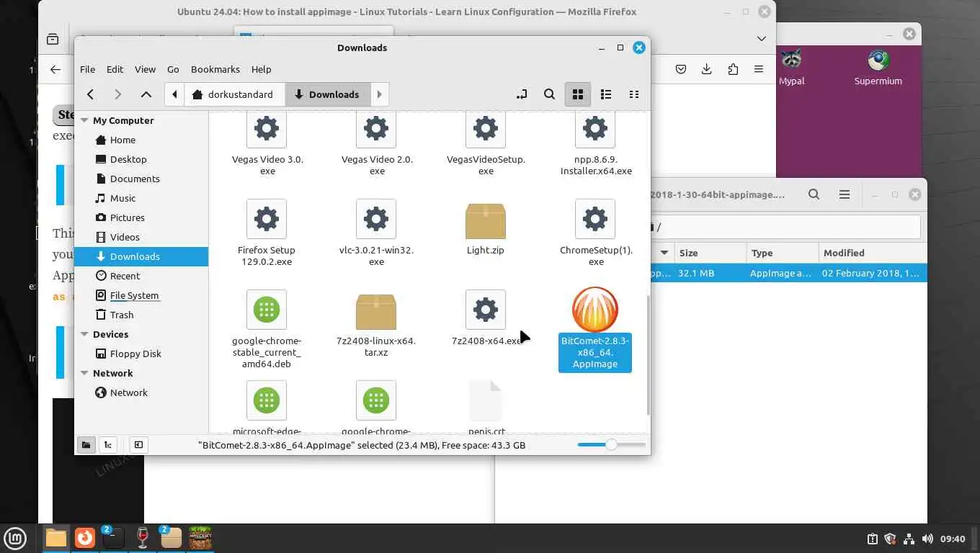The height and width of the screenshot is (553, 980).
Task: Open the Network location in sidebar
Action: (141, 392)
